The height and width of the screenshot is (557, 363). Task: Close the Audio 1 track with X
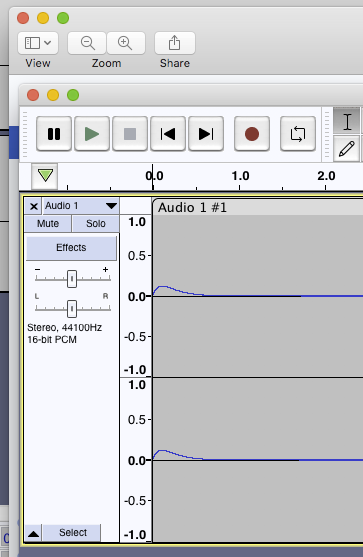(x=34, y=206)
